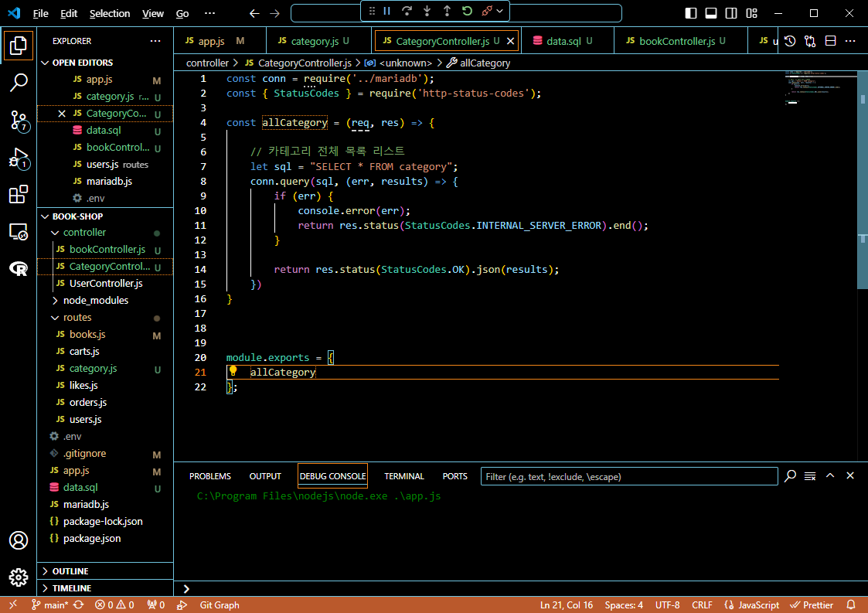This screenshot has height=613, width=868.
Task: Open disconnect options dropdown arrow
Action: (x=500, y=11)
